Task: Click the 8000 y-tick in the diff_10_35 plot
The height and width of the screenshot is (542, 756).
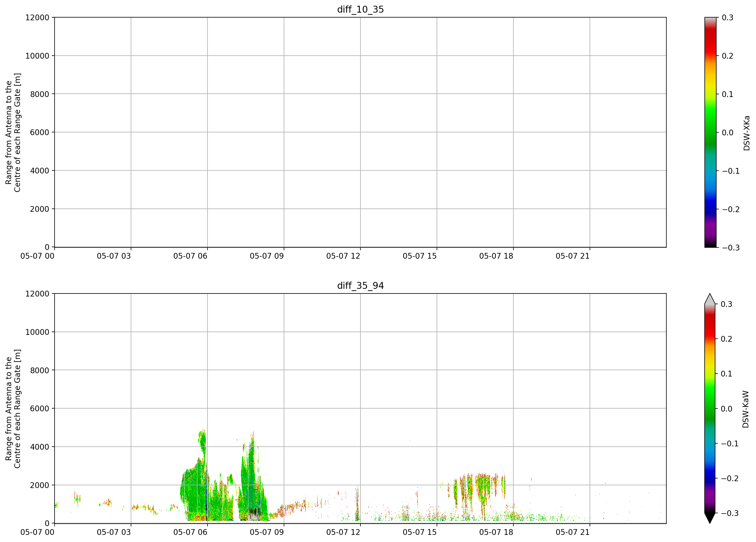Action: [40, 94]
